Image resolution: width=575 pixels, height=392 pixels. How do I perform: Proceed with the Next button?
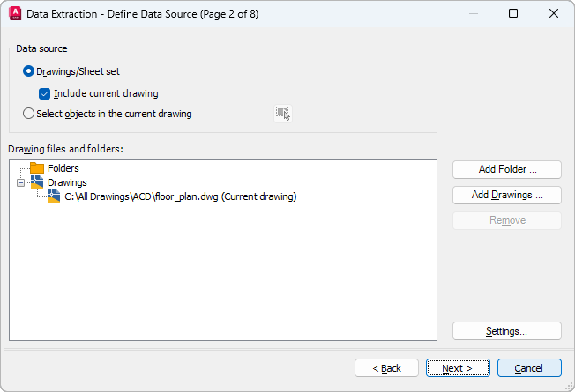click(x=457, y=368)
